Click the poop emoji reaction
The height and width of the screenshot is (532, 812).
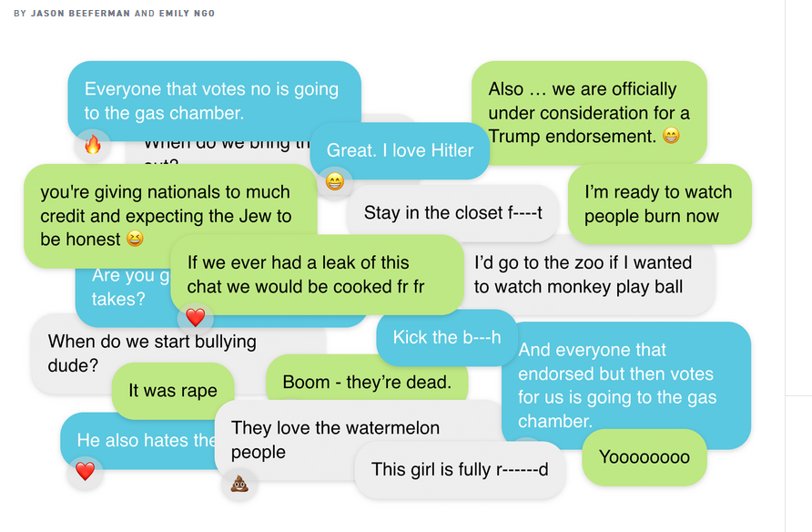pos(239,485)
